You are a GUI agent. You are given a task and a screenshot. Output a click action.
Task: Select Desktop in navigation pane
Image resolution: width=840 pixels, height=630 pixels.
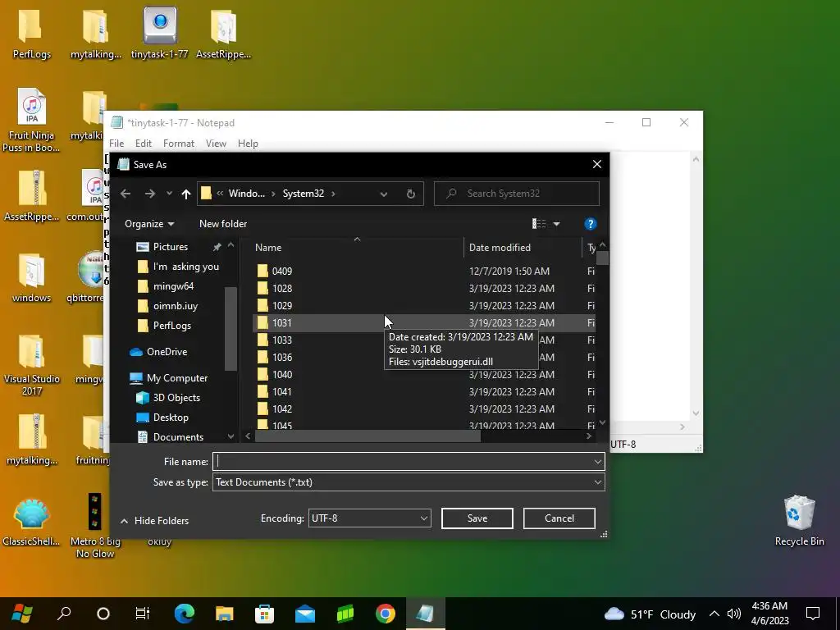tap(171, 418)
